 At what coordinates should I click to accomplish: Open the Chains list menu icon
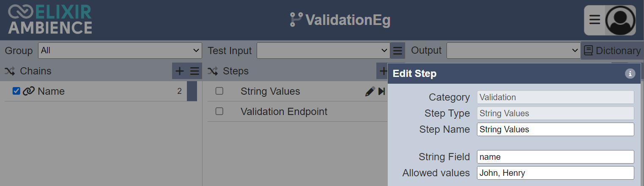195,71
